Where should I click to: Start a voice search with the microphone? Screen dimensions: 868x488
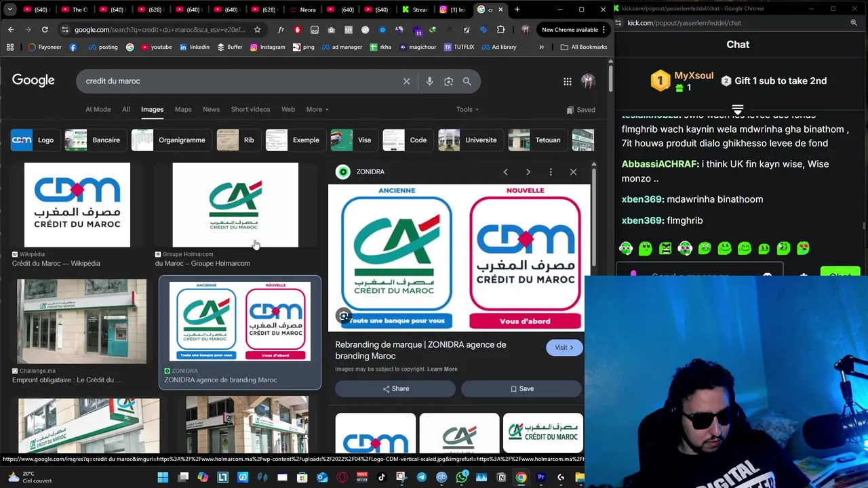[x=429, y=81]
